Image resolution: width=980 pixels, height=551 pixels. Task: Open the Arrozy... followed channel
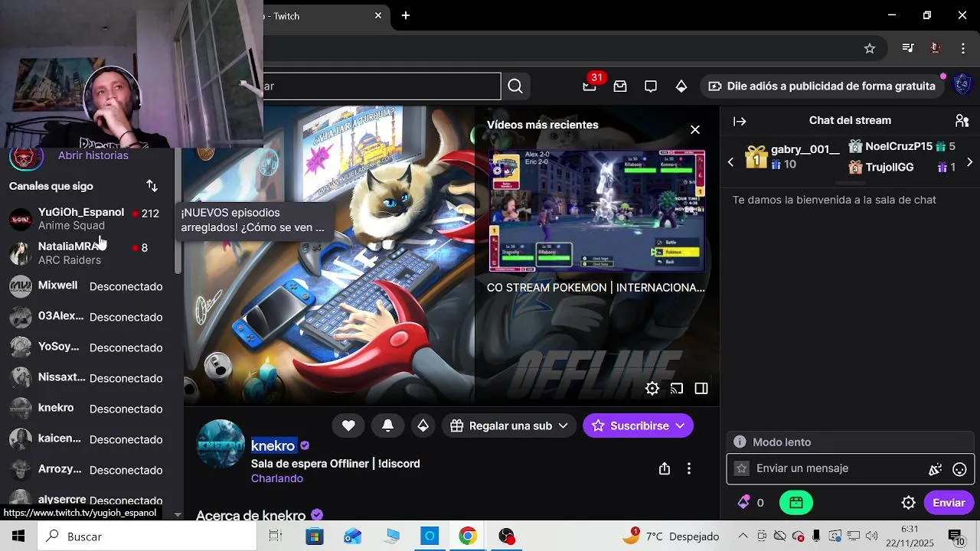point(88,470)
